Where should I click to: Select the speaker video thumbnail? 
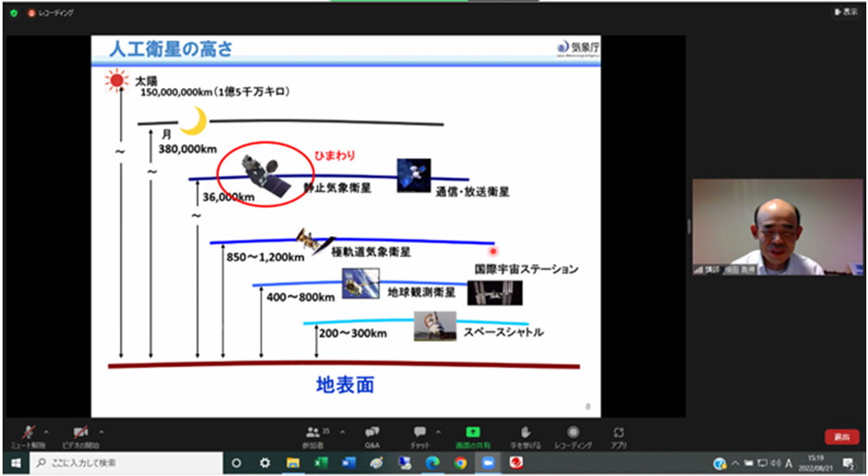pyautogui.click(x=758, y=229)
